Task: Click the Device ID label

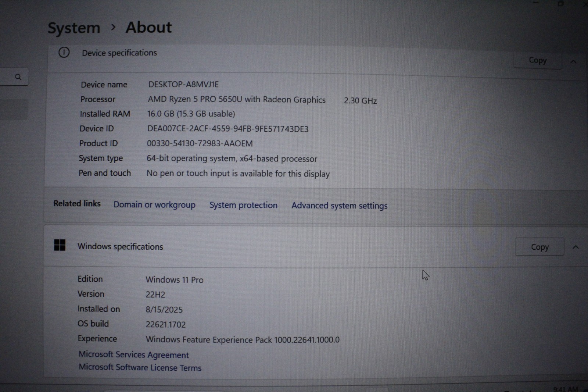Action: pos(97,129)
